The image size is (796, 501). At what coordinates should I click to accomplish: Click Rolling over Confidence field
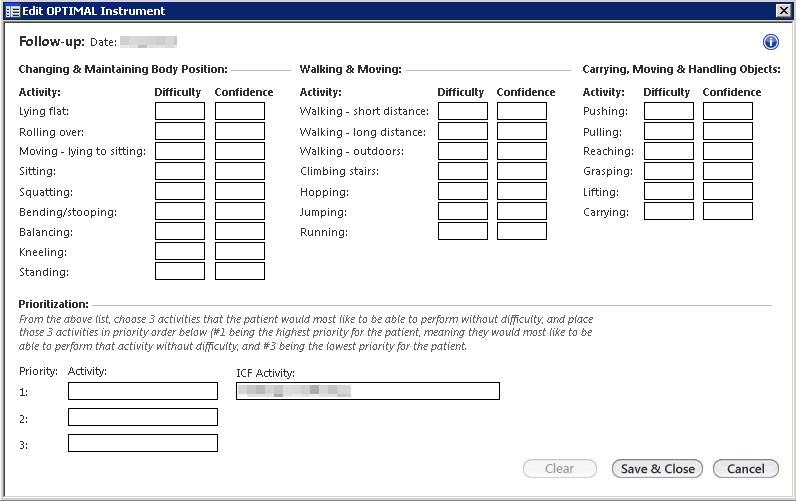[x=240, y=131]
